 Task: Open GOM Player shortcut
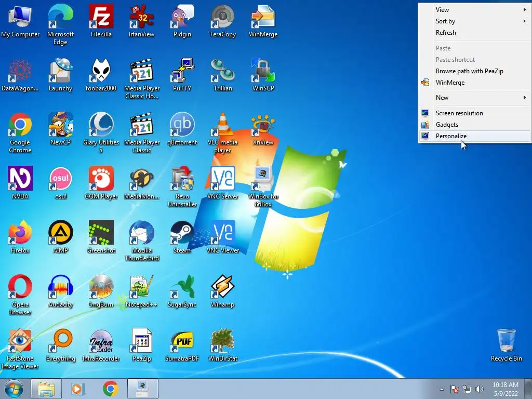[101, 183]
